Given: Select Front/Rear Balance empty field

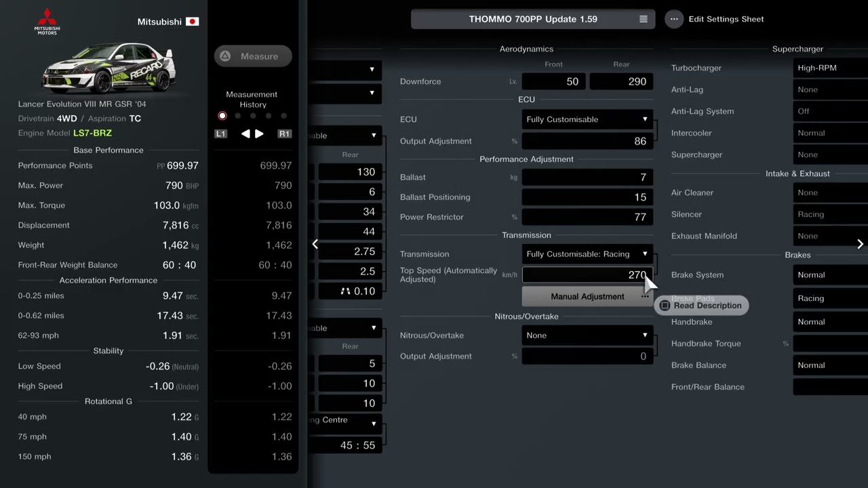Looking at the screenshot, I should pos(830,387).
